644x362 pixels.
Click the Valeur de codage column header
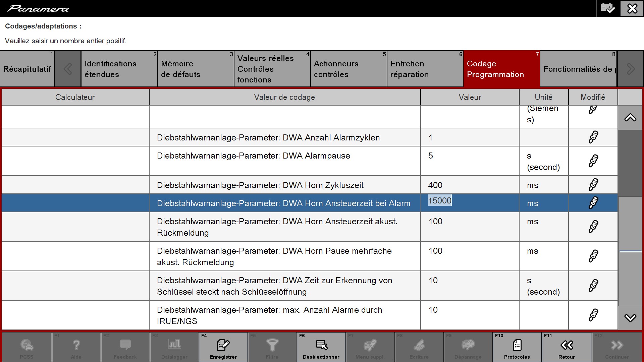(x=285, y=97)
